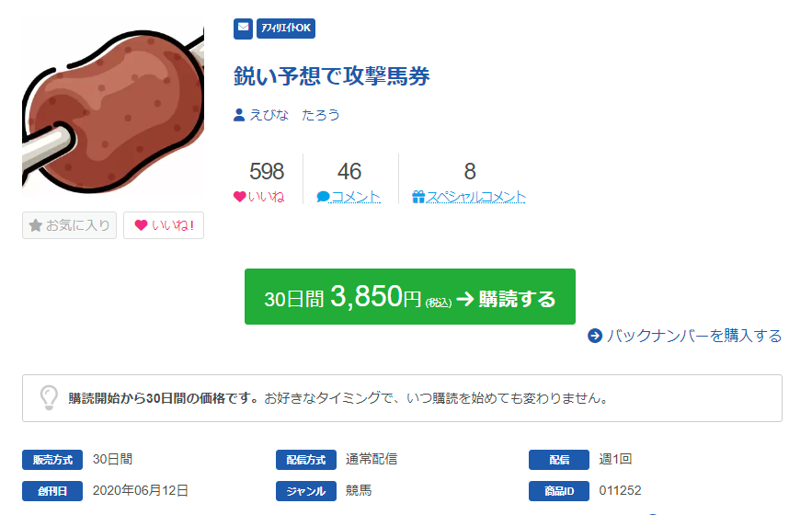812x515 pixels.
Task: Toggle the お気に入り favorite star button
Action: pyautogui.click(x=69, y=225)
